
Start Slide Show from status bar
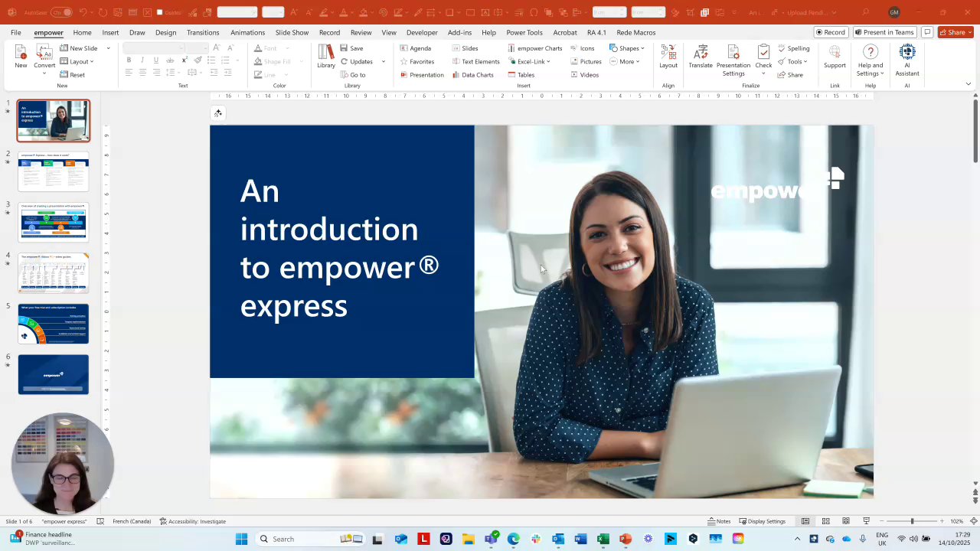866,521
